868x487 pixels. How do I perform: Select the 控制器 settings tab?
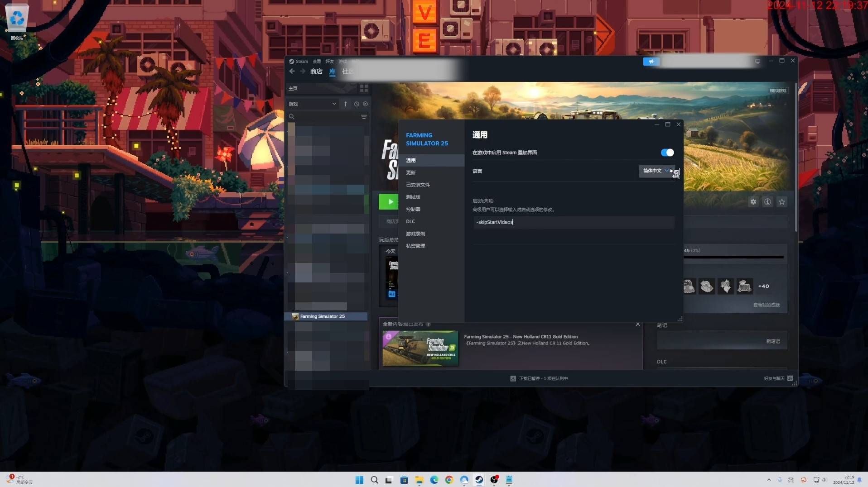[x=431, y=209]
